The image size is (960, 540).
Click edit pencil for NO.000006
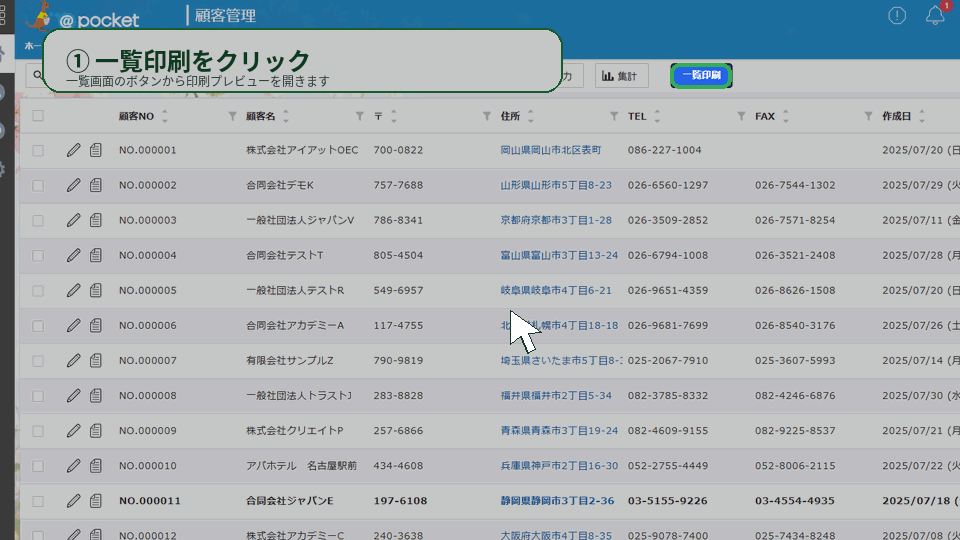pyautogui.click(x=73, y=325)
